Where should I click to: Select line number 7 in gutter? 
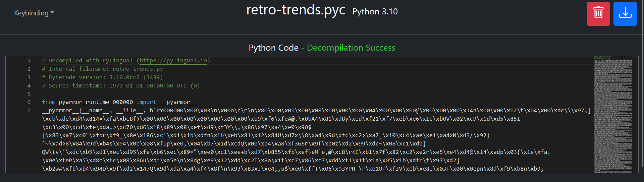[29, 111]
